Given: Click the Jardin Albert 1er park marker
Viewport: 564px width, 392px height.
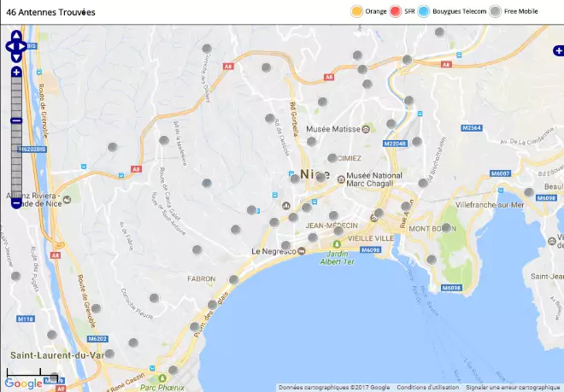Looking at the screenshot, I should tap(337, 244).
